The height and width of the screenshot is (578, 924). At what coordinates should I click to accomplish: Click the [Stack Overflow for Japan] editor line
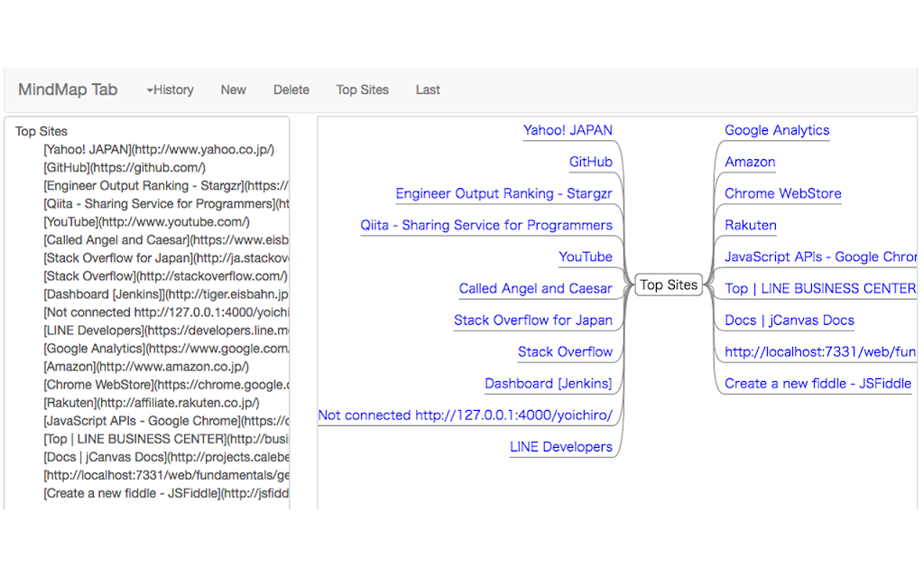point(166,258)
